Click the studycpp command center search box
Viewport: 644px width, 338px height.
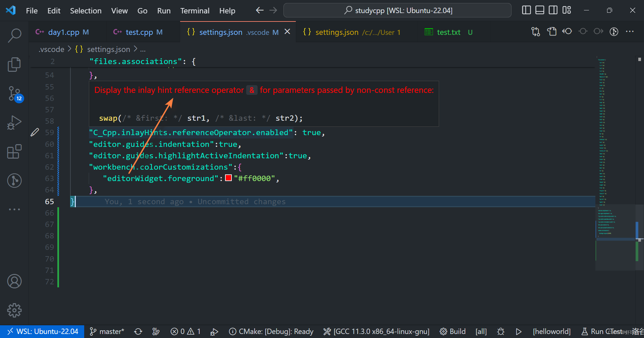tap(397, 10)
